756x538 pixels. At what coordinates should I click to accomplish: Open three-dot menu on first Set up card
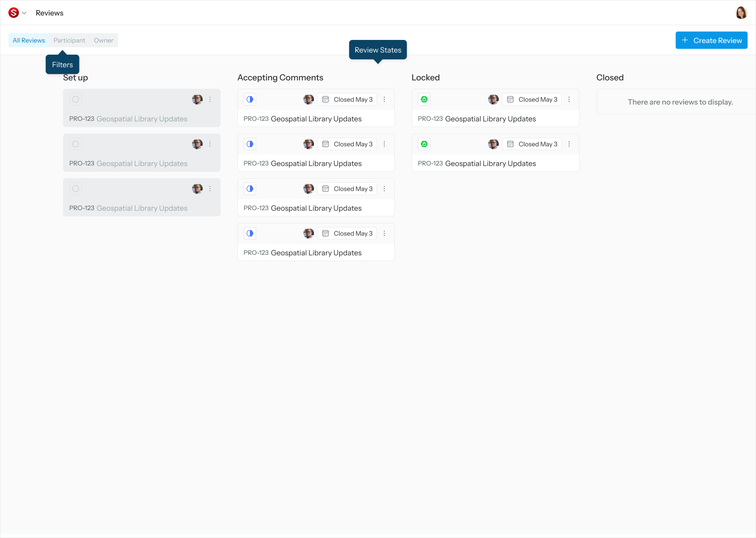click(x=210, y=99)
